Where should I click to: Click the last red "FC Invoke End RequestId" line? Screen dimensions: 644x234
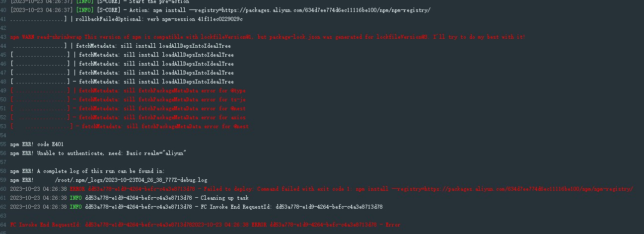tap(205, 225)
